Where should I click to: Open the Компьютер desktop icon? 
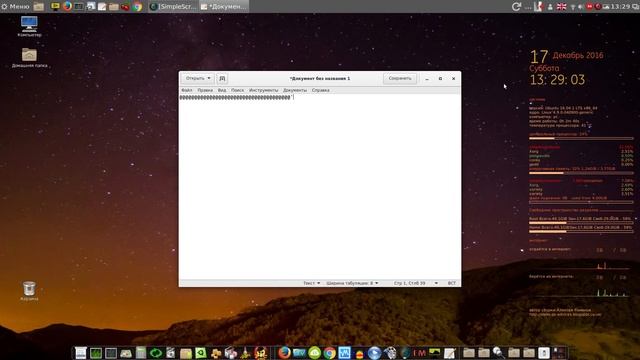tap(29, 27)
